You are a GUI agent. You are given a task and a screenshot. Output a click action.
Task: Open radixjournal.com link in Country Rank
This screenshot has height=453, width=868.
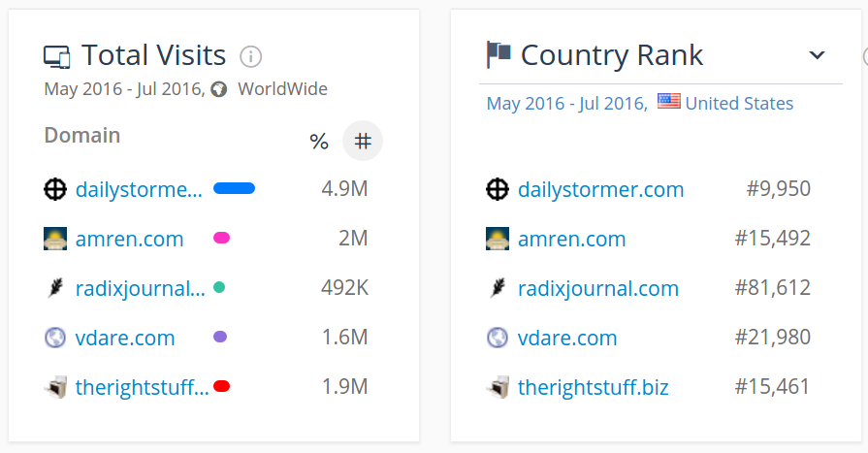pyautogui.click(x=597, y=288)
